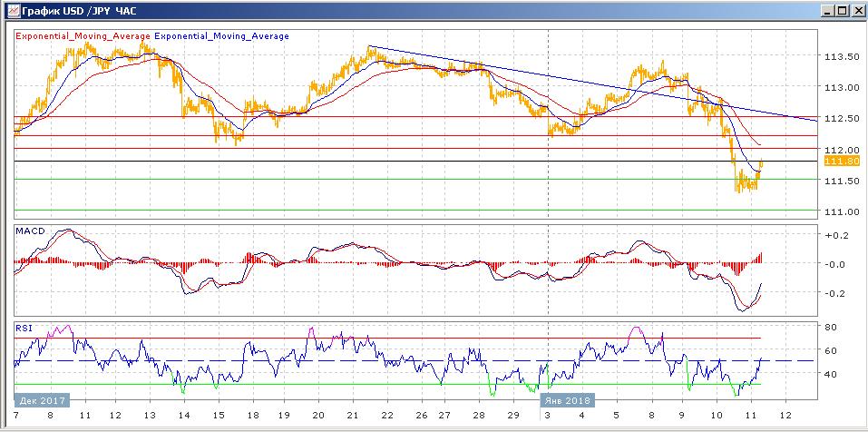Click the 111.00 price axis label
Screen dimensions: 868x432
[842, 211]
